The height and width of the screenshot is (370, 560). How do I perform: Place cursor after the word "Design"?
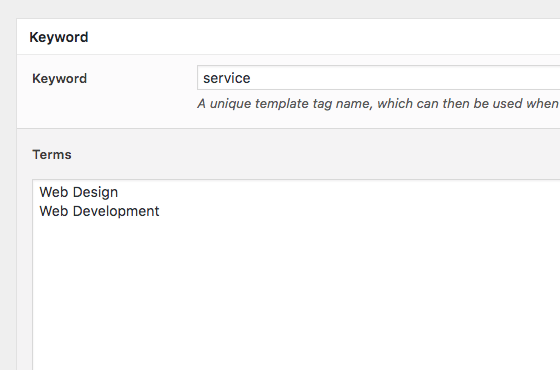click(119, 192)
